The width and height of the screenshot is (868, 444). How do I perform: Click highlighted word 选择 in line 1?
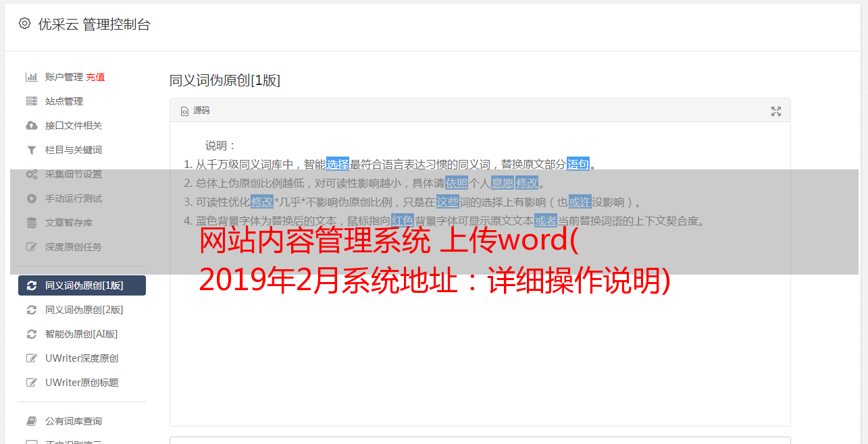click(338, 164)
